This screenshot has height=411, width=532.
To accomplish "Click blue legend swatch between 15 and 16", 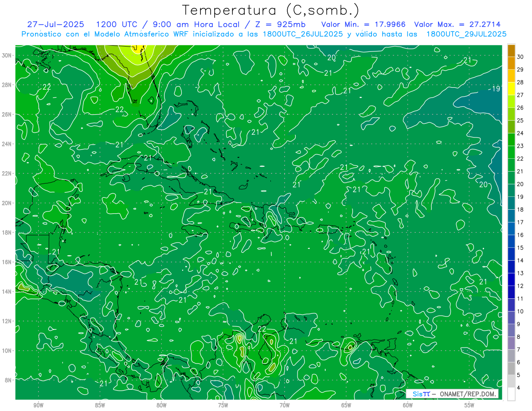I will [x=512, y=241].
